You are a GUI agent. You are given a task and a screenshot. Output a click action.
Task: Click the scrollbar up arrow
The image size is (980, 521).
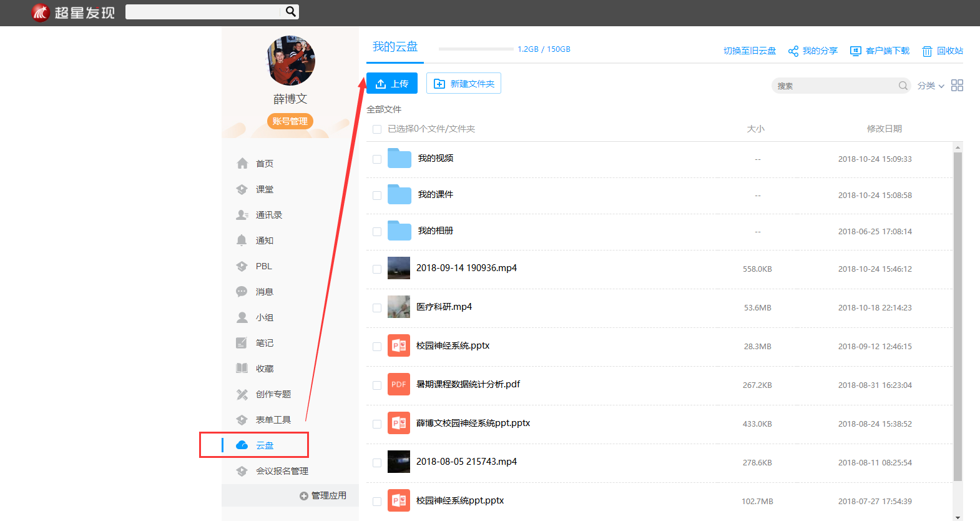point(958,147)
